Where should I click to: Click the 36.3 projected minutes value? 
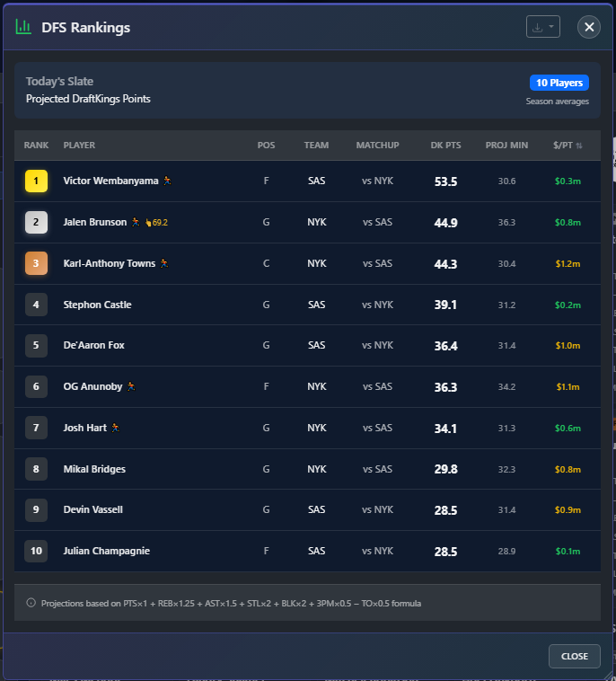pyautogui.click(x=506, y=223)
